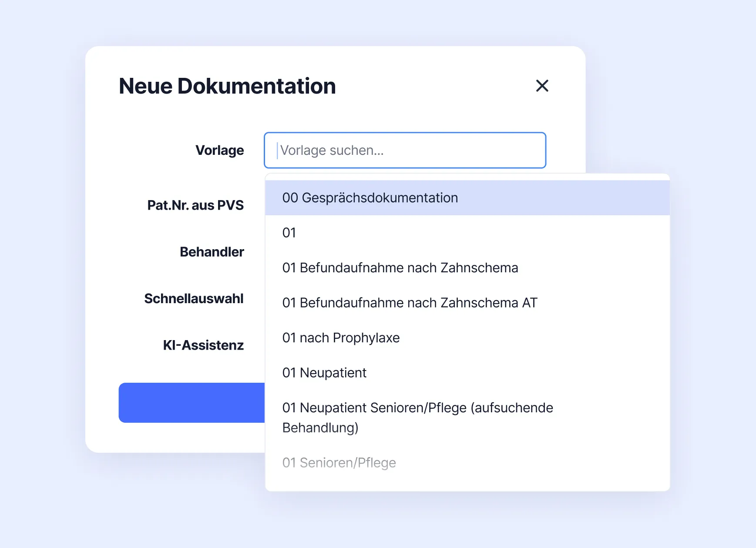Viewport: 756px width, 548px height.
Task: Pick the greyed 01 Senioren/Pflege entry
Action: [x=339, y=463]
